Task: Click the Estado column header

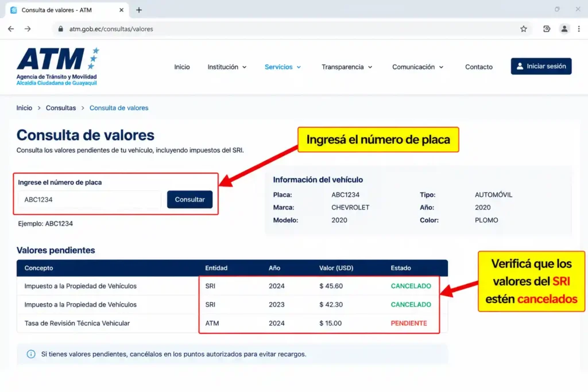Action: 401,268
